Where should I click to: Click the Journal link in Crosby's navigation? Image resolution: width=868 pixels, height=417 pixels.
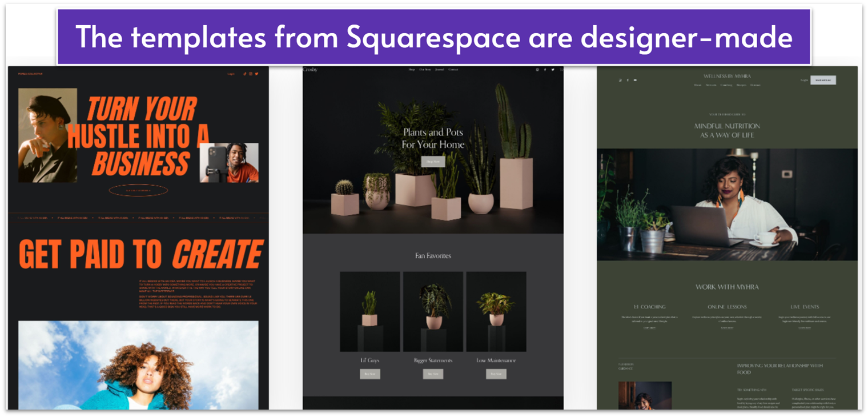[x=440, y=70]
